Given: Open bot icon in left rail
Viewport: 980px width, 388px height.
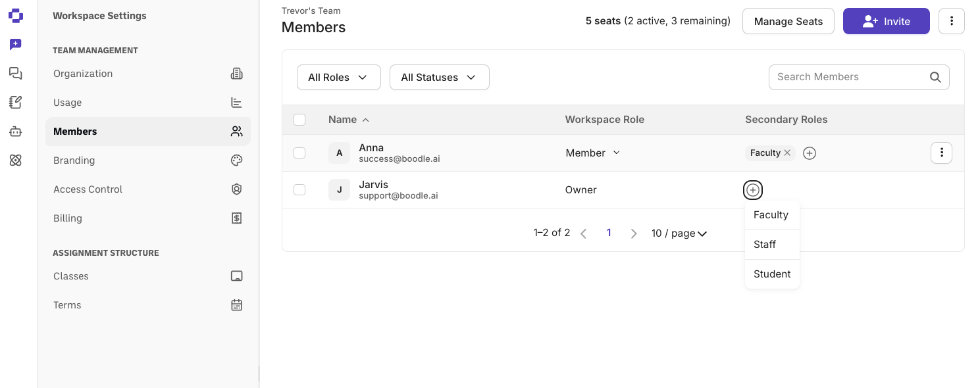Looking at the screenshot, I should (16, 132).
